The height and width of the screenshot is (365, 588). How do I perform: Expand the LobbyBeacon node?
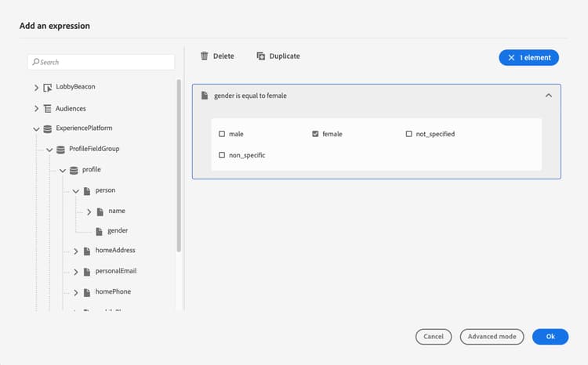coord(36,88)
